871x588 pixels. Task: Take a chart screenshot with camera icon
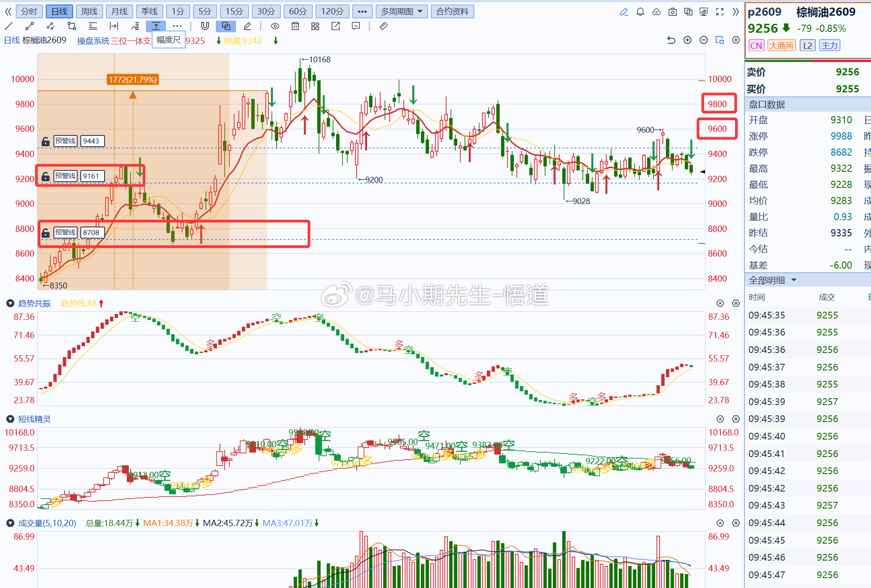point(673,12)
